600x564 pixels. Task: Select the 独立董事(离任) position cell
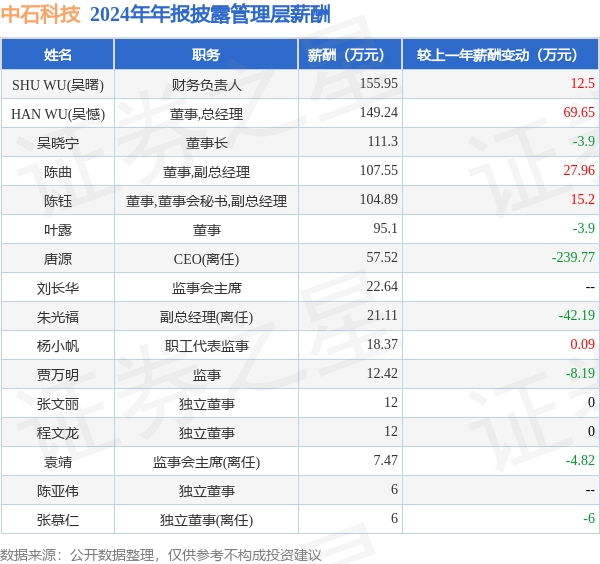[206, 520]
